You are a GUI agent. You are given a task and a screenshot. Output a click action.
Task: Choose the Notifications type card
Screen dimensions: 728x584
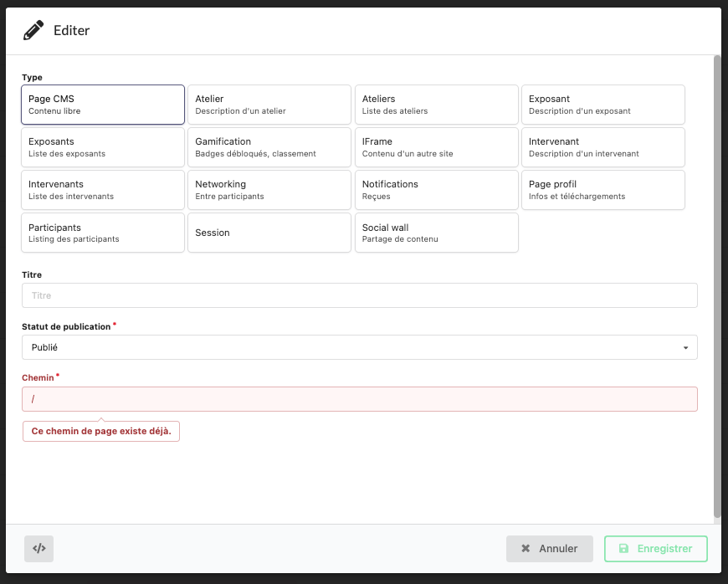(x=436, y=190)
